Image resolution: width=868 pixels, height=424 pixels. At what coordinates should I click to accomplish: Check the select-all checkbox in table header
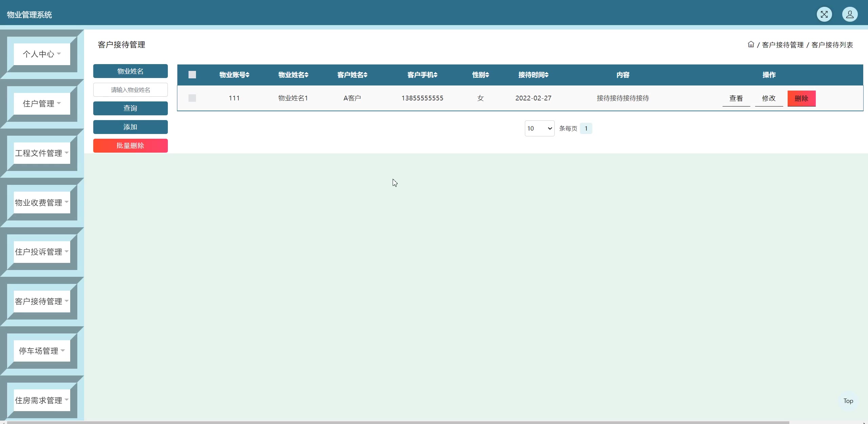[x=192, y=75]
